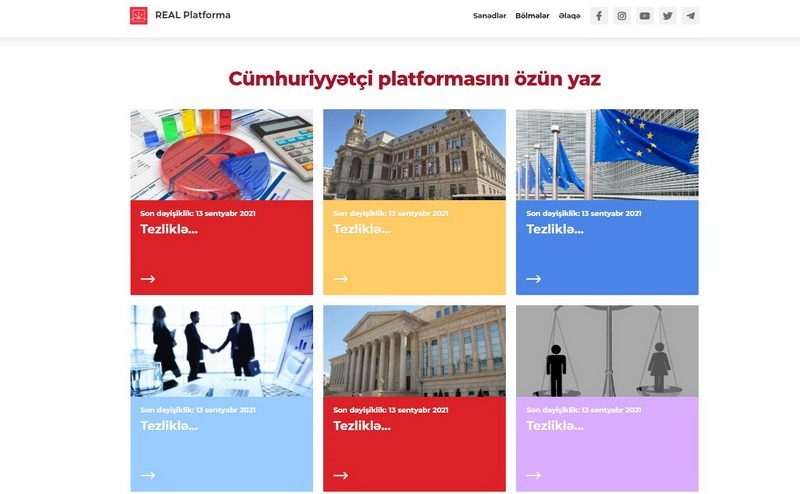This screenshot has width=800, height=494.
Task: Open the Facebook social icon
Action: [598, 16]
